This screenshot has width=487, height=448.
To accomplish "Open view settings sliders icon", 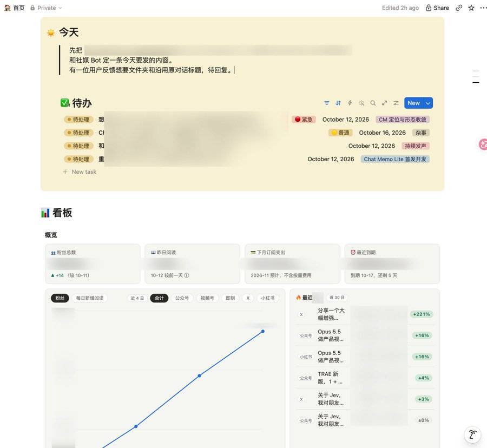I will (396, 103).
